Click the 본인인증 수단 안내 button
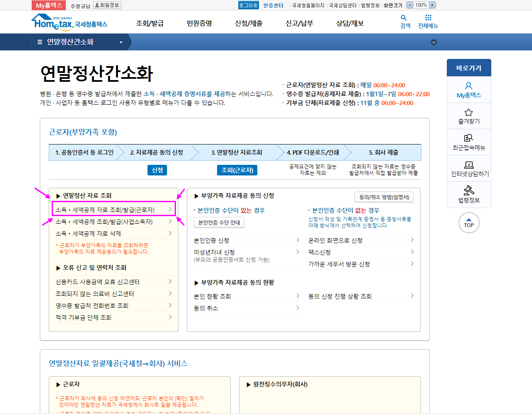Viewport: 532px width, 414px height. (219, 222)
